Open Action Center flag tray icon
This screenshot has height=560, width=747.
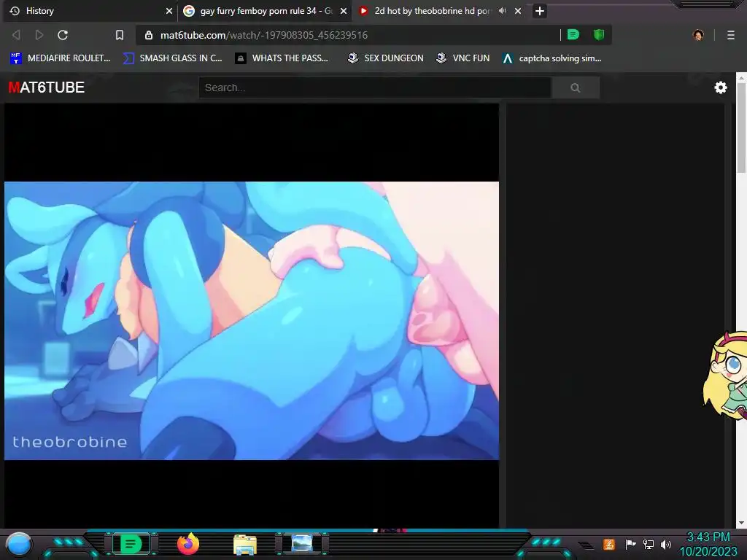[630, 544]
